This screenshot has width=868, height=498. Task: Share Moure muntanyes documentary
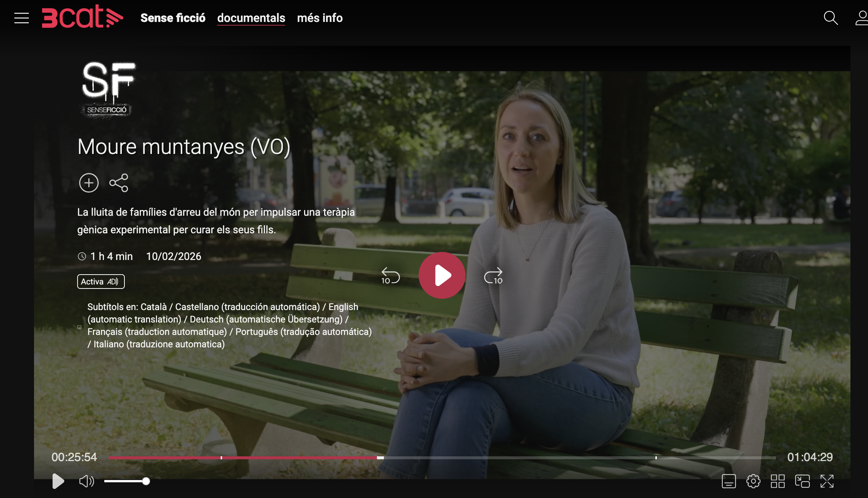click(119, 183)
